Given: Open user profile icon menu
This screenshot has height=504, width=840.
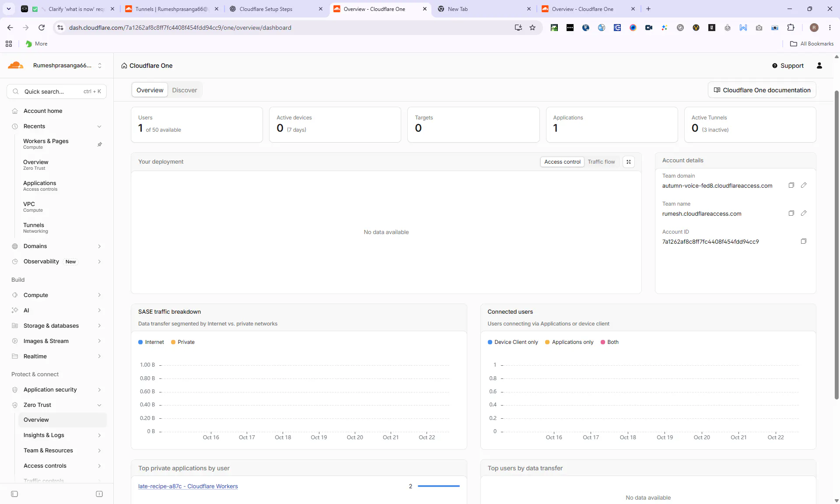Looking at the screenshot, I should click(819, 66).
